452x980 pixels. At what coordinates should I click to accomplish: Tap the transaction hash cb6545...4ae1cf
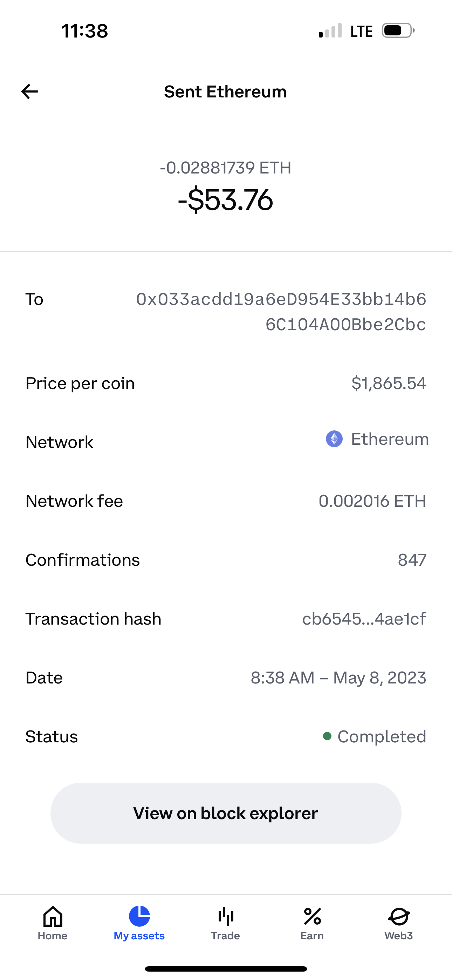click(x=364, y=619)
